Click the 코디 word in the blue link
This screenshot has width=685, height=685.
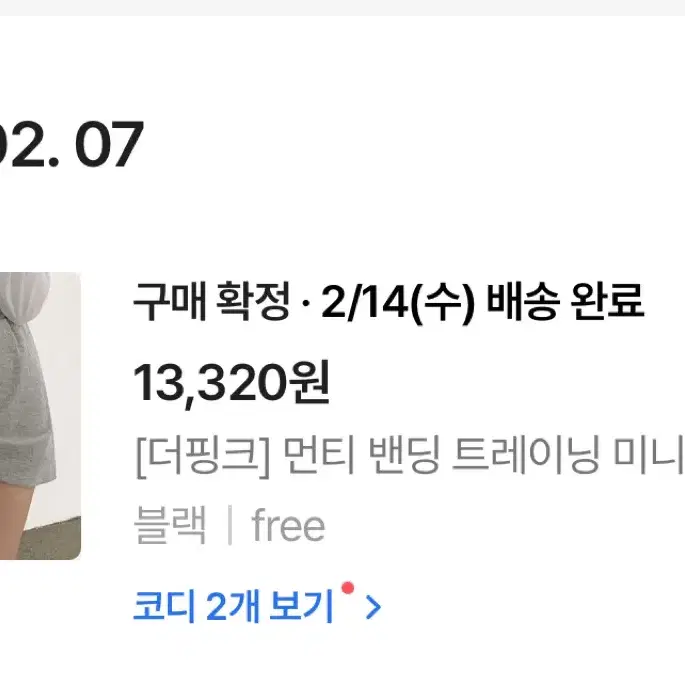click(164, 606)
